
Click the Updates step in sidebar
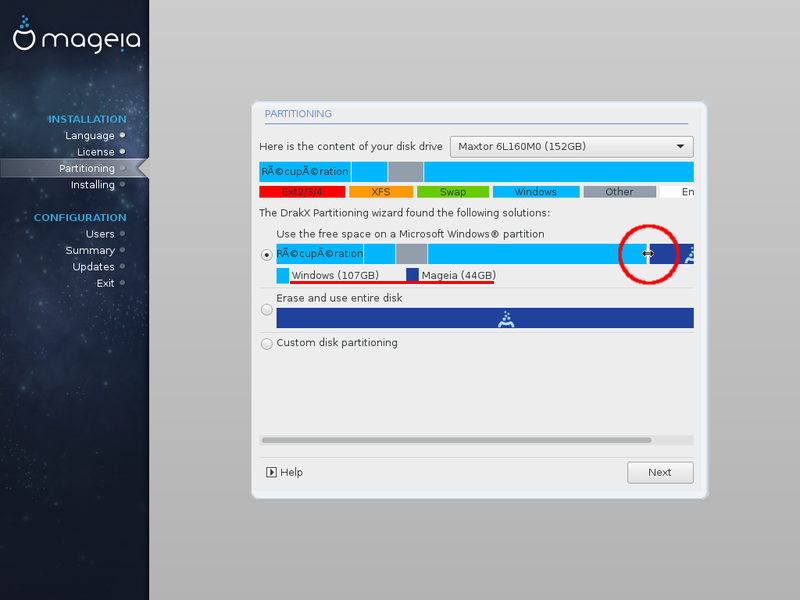coord(93,267)
